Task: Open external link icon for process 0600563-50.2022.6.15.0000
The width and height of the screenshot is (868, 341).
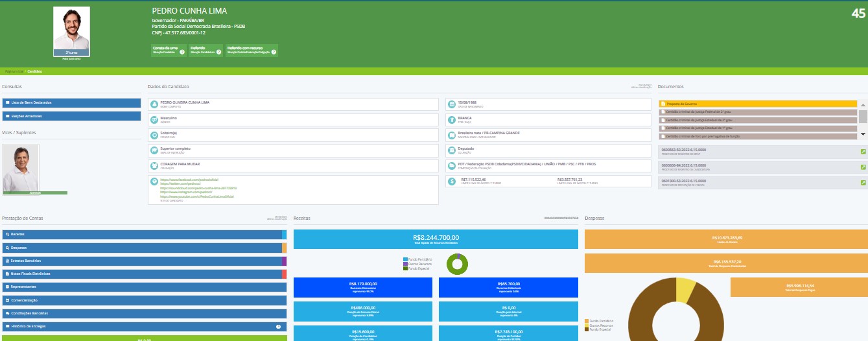Action: [x=863, y=152]
